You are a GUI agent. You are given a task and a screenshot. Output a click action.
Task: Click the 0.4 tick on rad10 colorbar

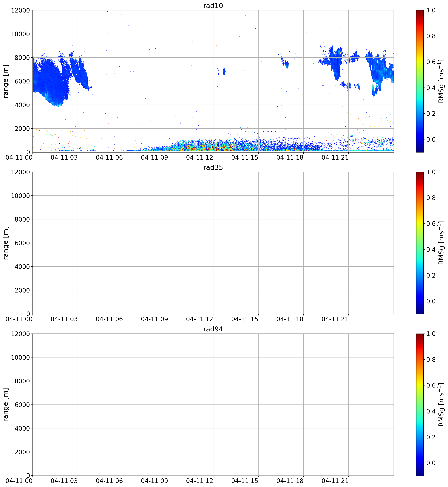click(431, 88)
